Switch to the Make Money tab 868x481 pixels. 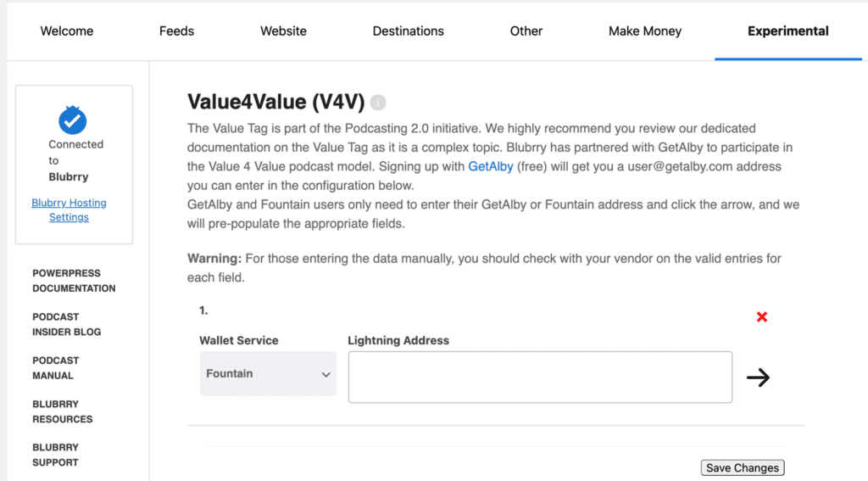pos(645,31)
